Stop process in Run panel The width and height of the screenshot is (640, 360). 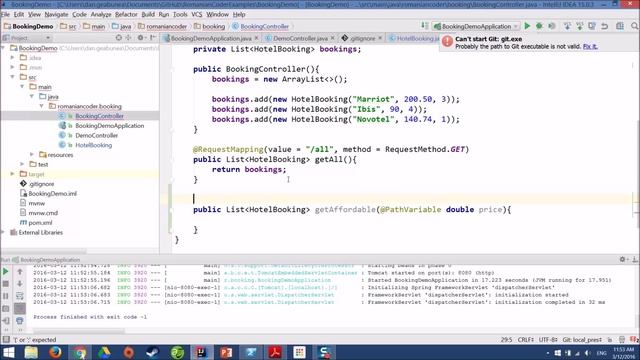click(x=6, y=284)
